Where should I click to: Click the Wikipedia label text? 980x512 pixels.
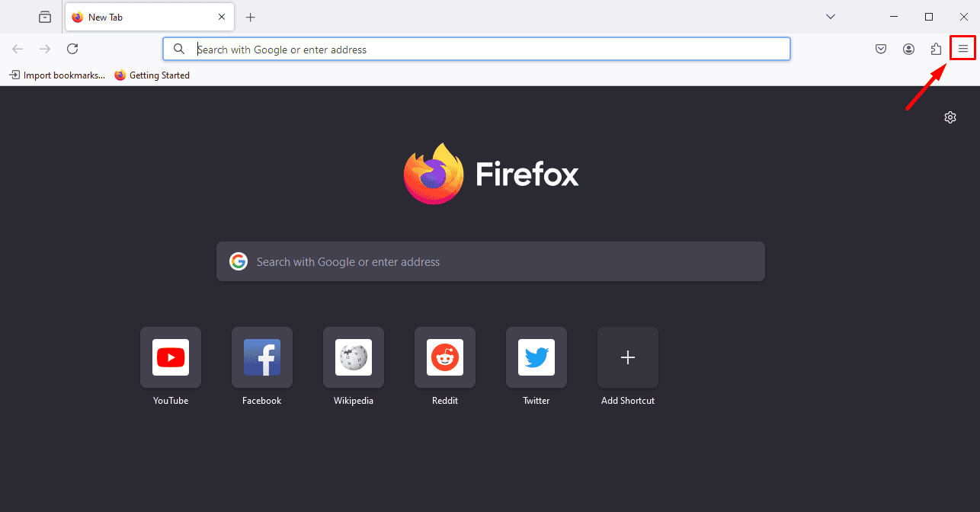tap(354, 401)
